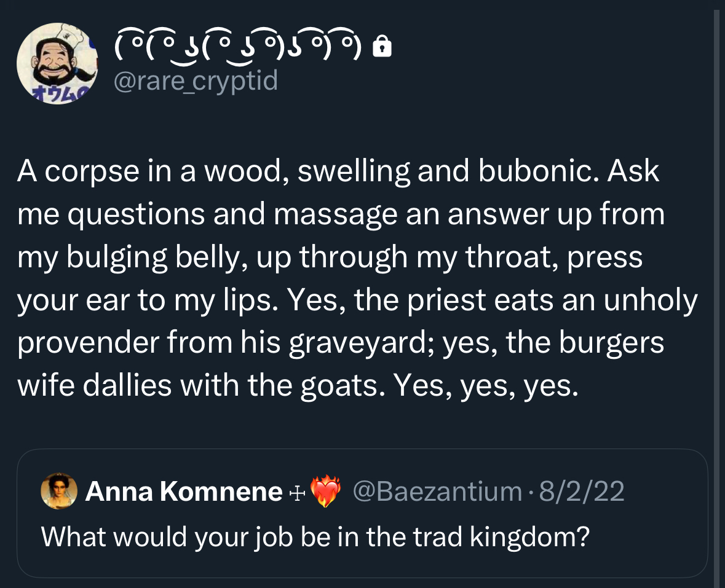Click the phrase "unholy provender" area

(646, 301)
